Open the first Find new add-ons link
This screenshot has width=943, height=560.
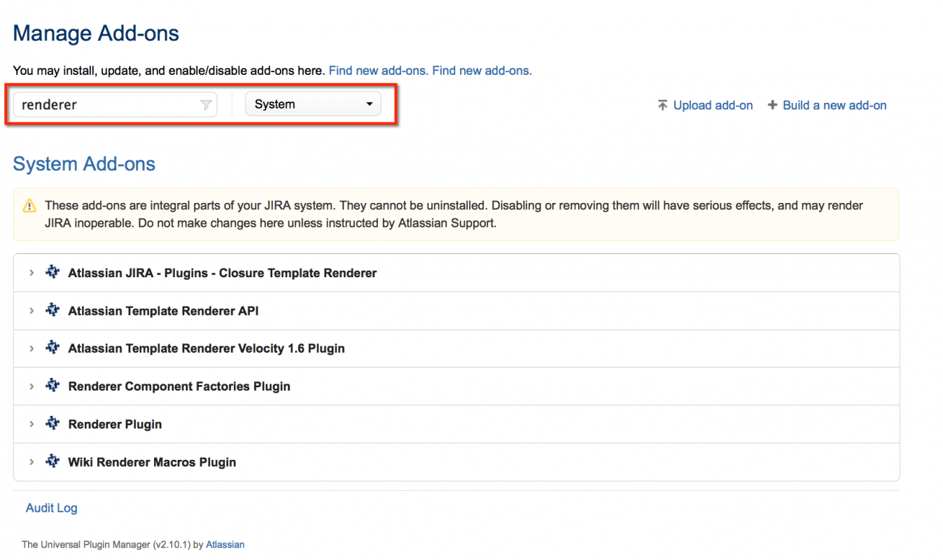point(378,71)
